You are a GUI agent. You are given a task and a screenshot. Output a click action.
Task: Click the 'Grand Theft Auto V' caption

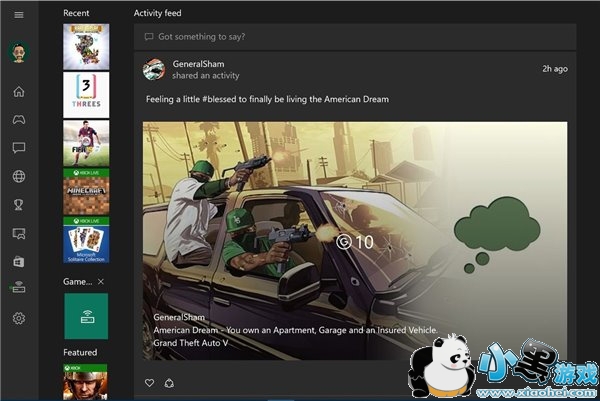point(191,343)
